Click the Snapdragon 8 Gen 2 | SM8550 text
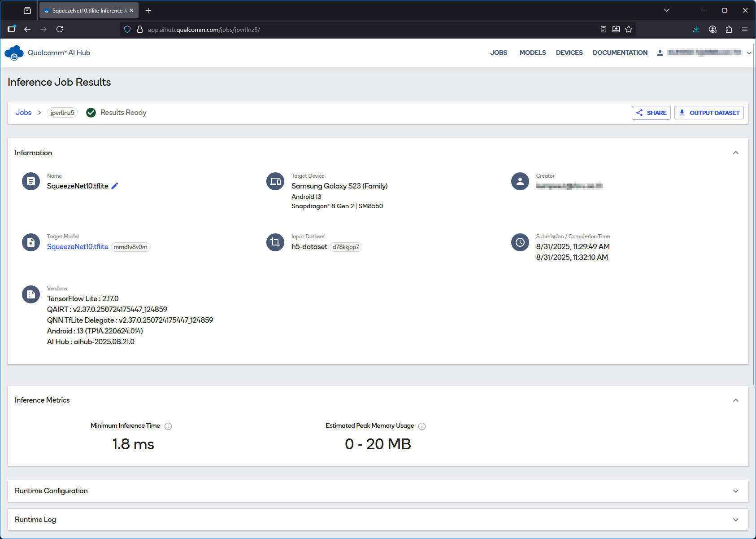The width and height of the screenshot is (756, 539). pyautogui.click(x=337, y=206)
